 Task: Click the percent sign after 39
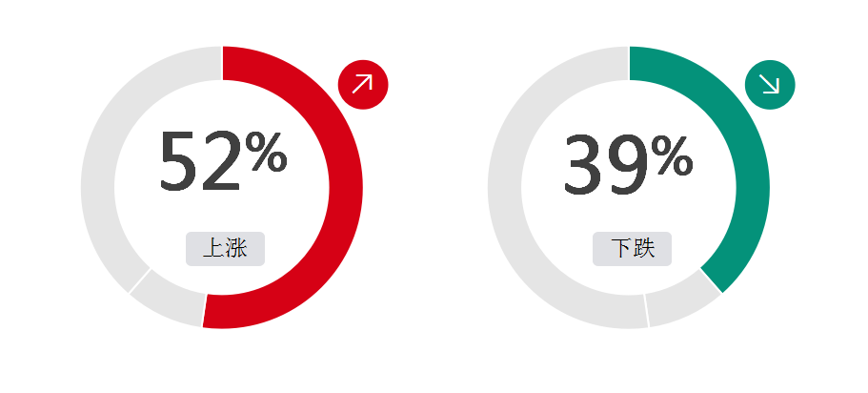(x=672, y=156)
